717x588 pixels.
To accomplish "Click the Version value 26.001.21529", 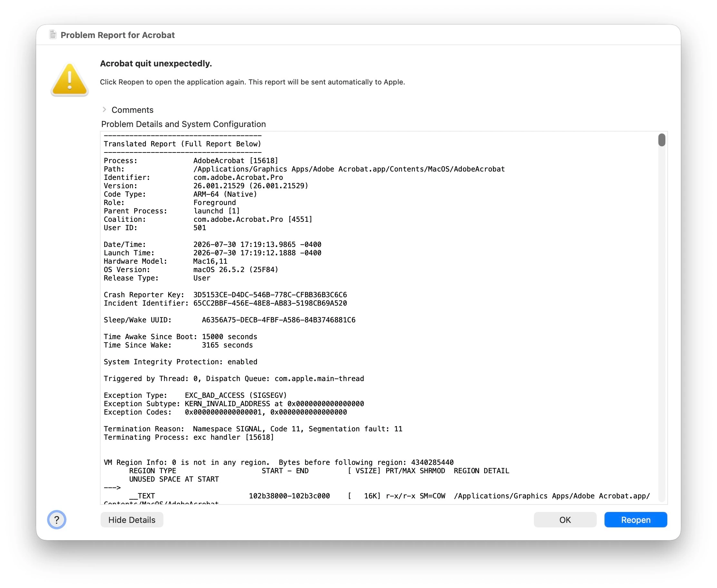I will [x=250, y=186].
